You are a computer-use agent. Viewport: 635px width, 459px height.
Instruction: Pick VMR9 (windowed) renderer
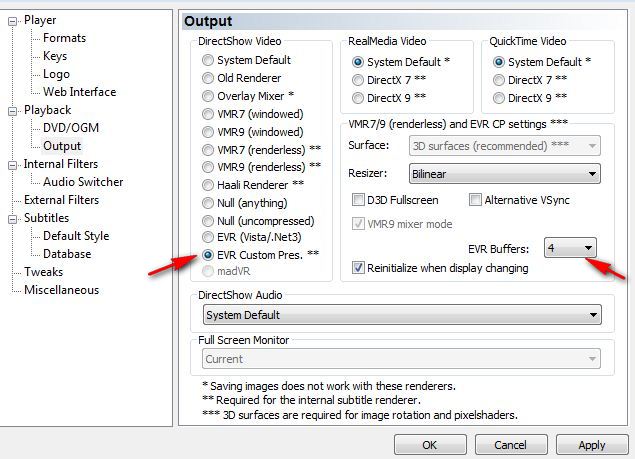pos(208,132)
